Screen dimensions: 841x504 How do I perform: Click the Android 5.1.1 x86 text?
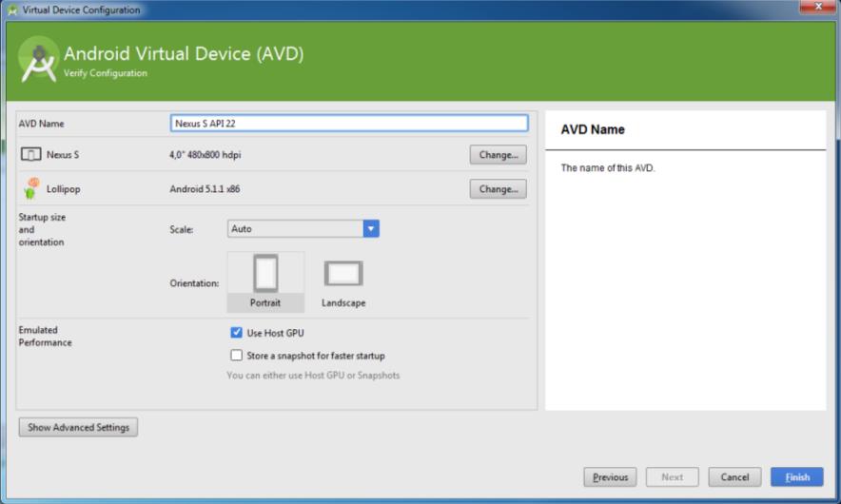205,189
